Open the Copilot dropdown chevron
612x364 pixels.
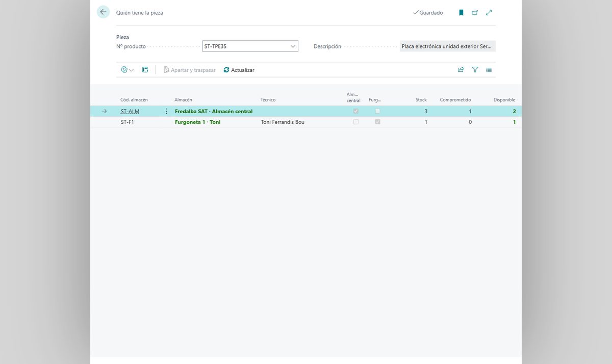point(132,70)
